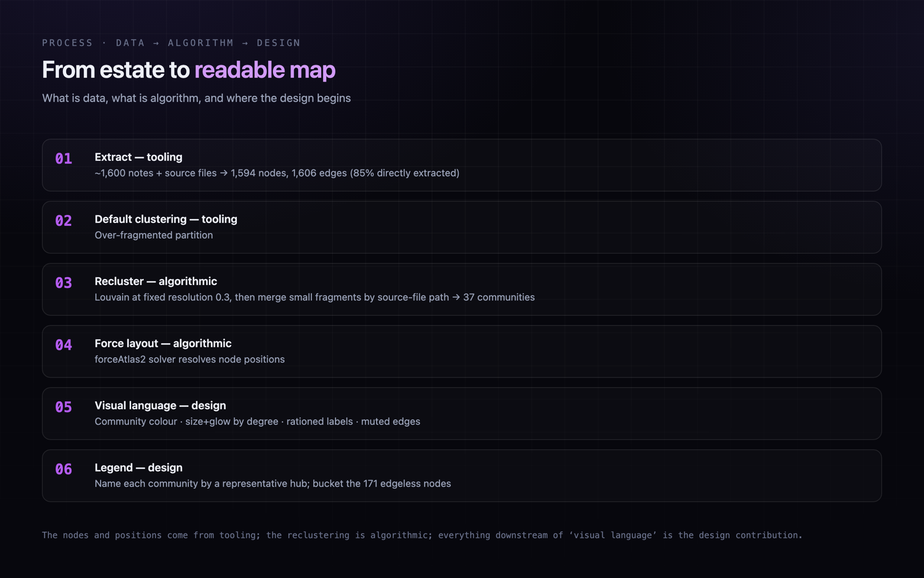Screen dimensions: 924x578
Task: Select the "Default clustering — tooling" title
Action: 166,219
